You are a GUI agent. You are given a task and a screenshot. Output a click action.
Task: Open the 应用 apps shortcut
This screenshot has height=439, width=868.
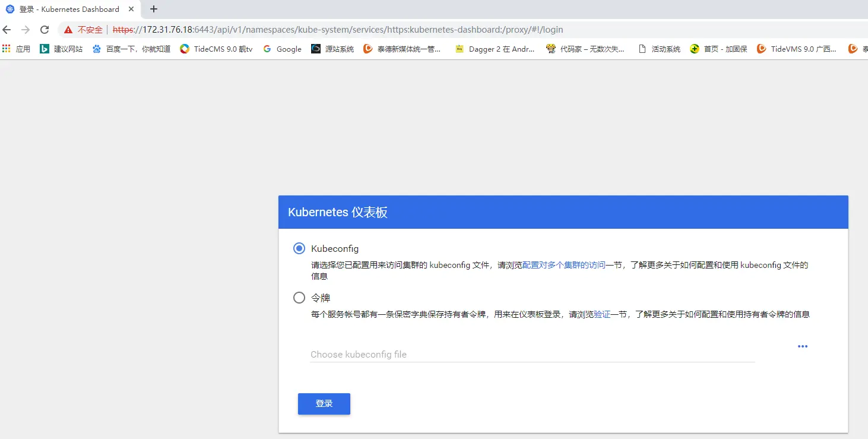click(x=17, y=49)
